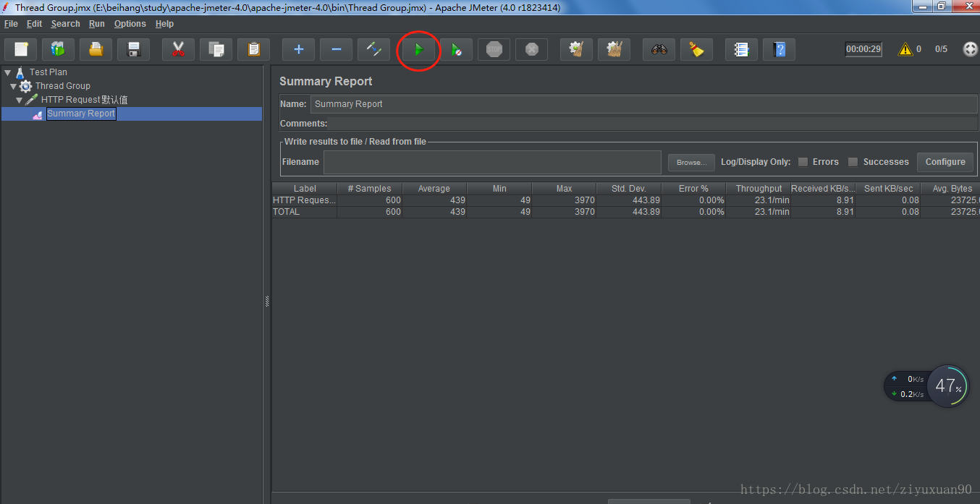The width and height of the screenshot is (980, 504).
Task: Clear all results with double broom icon
Action: [614, 50]
